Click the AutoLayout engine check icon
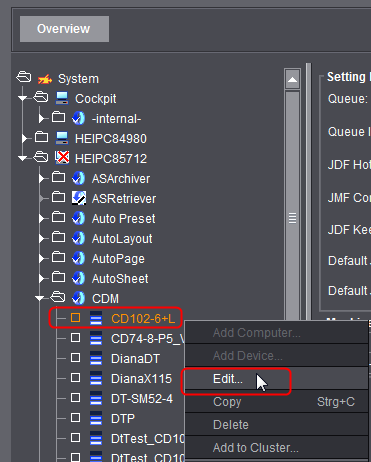 [79, 238]
